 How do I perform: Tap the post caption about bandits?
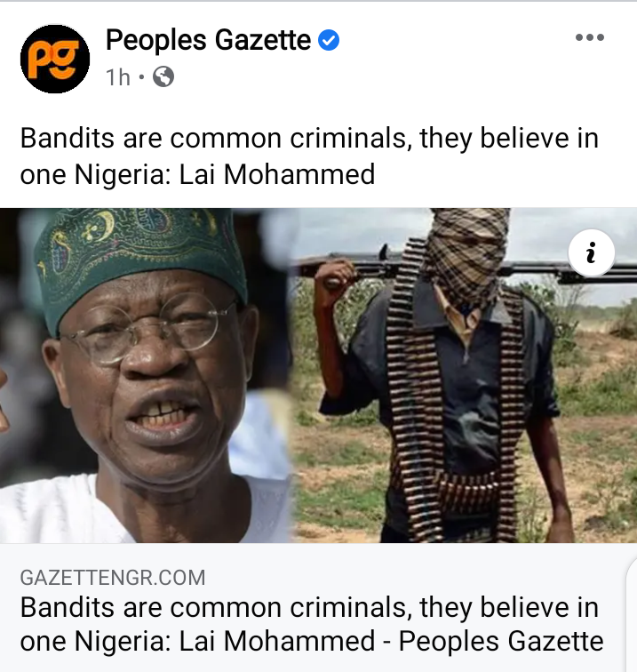point(309,156)
